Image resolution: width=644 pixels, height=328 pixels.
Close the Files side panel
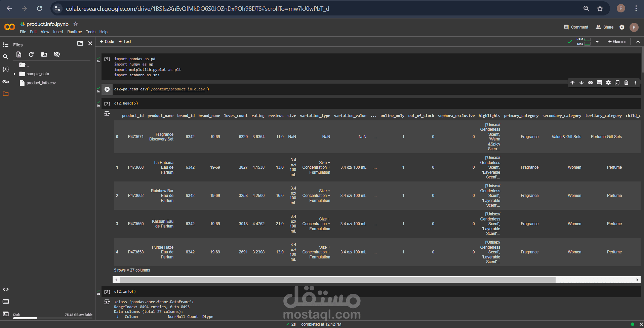90,43
